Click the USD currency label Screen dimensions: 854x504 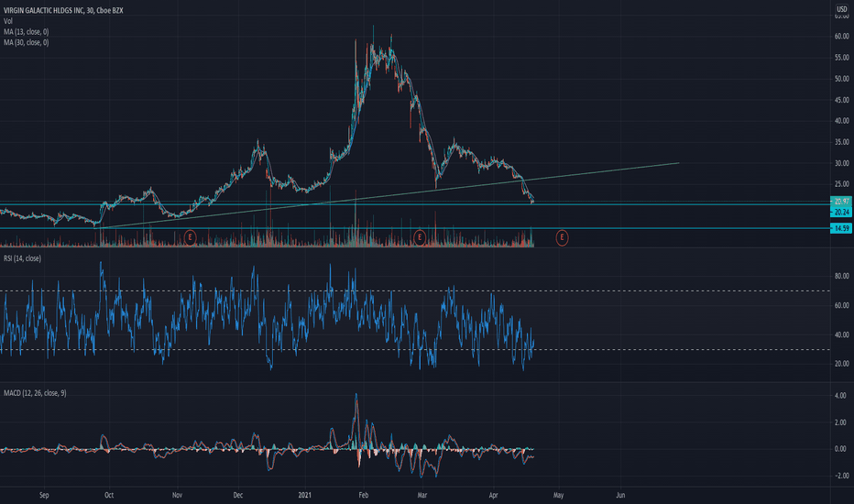(841, 9)
